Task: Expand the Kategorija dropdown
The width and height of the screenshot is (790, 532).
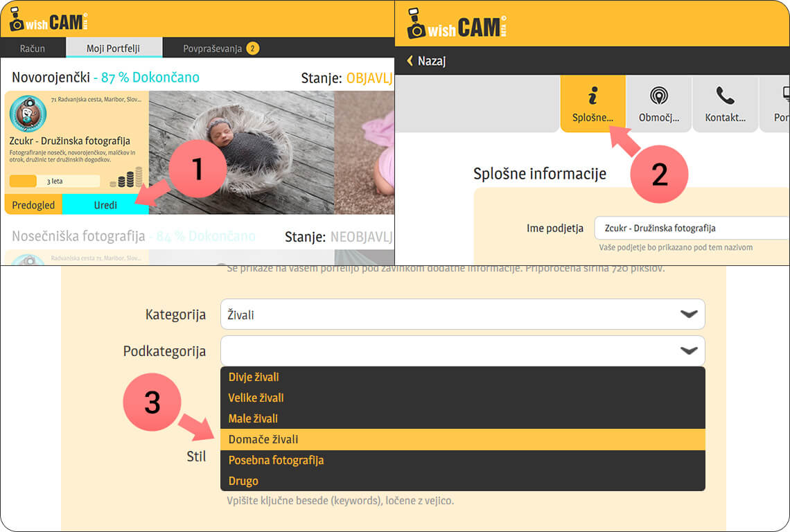Action: tap(462, 314)
